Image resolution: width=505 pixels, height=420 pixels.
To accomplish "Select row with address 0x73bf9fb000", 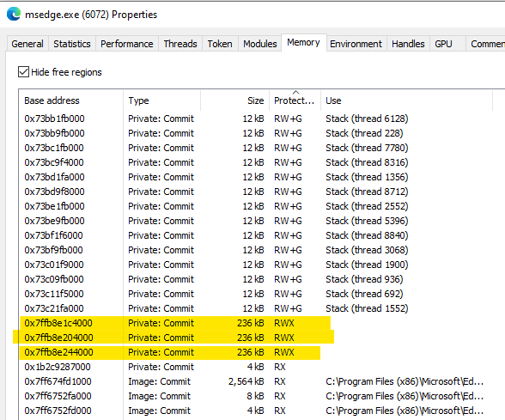I will 261,250.
